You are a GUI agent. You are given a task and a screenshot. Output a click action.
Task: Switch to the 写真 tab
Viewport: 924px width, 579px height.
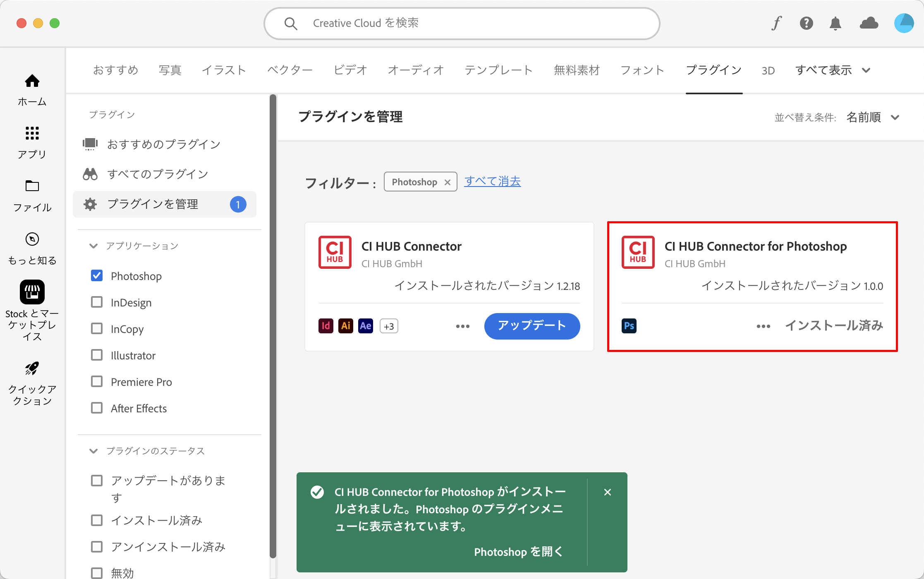pos(170,70)
